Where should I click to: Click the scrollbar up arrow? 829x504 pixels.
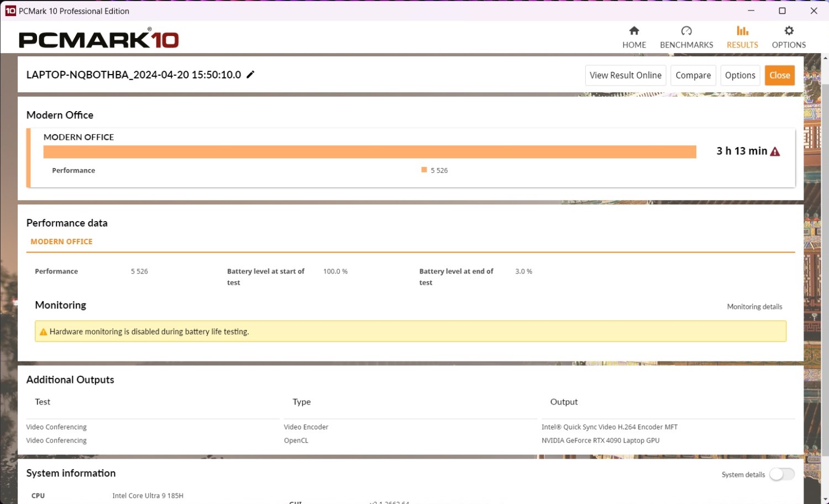point(825,57)
